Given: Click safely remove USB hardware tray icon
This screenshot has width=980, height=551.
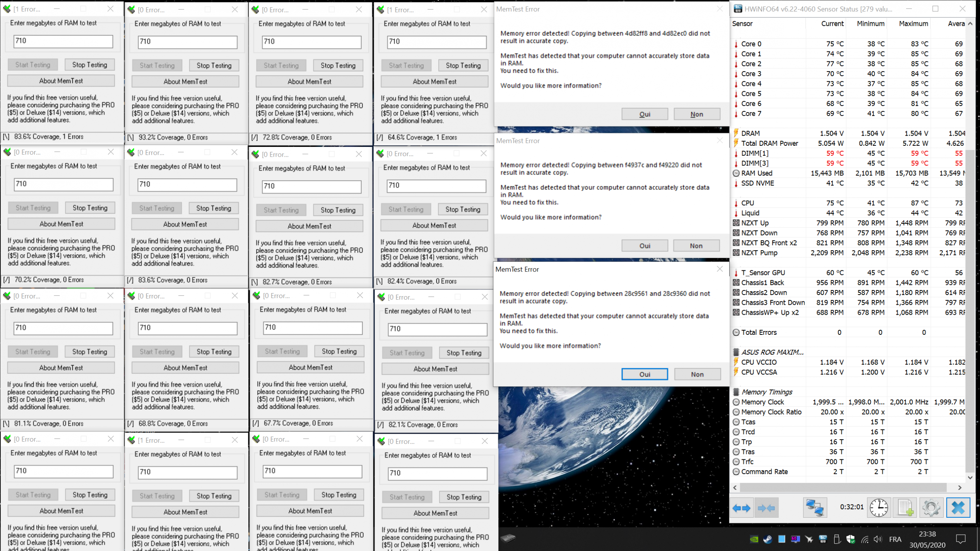Looking at the screenshot, I should point(837,539).
